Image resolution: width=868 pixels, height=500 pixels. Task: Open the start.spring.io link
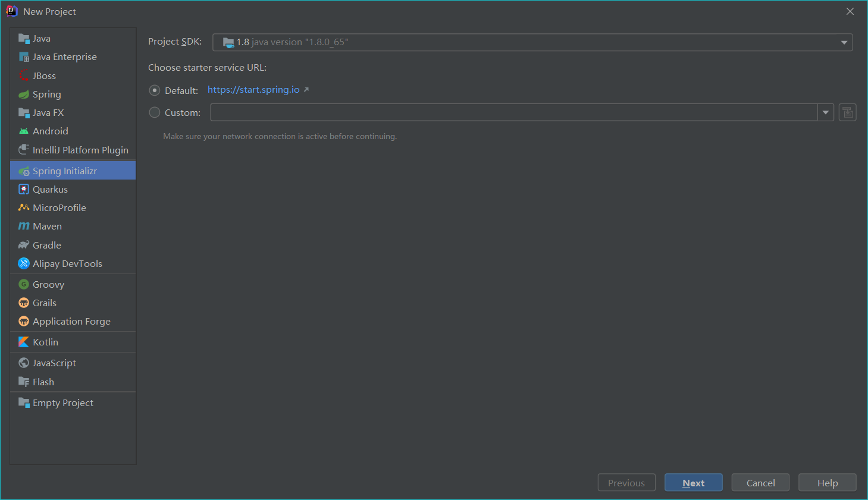[x=253, y=89]
